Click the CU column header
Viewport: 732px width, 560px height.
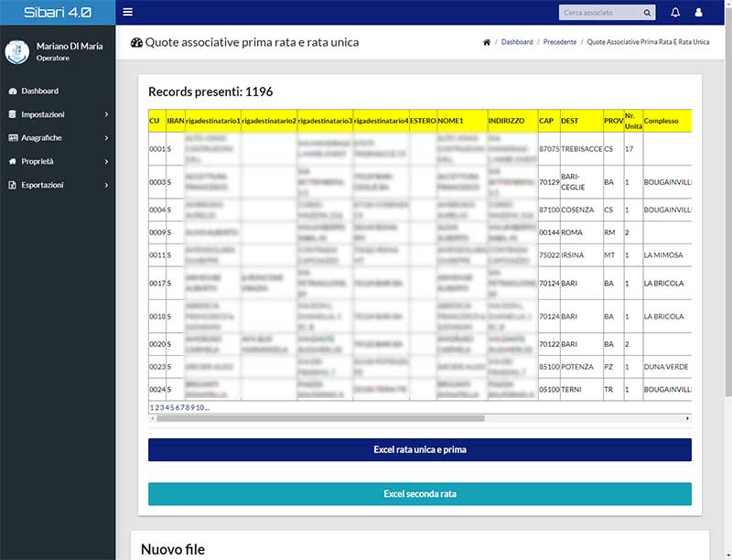[157, 121]
